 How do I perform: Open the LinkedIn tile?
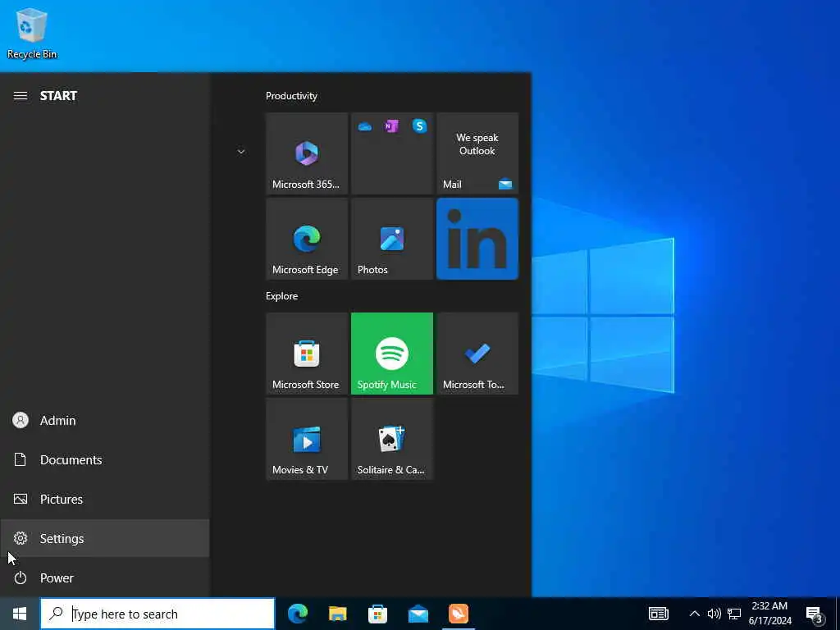click(x=477, y=239)
